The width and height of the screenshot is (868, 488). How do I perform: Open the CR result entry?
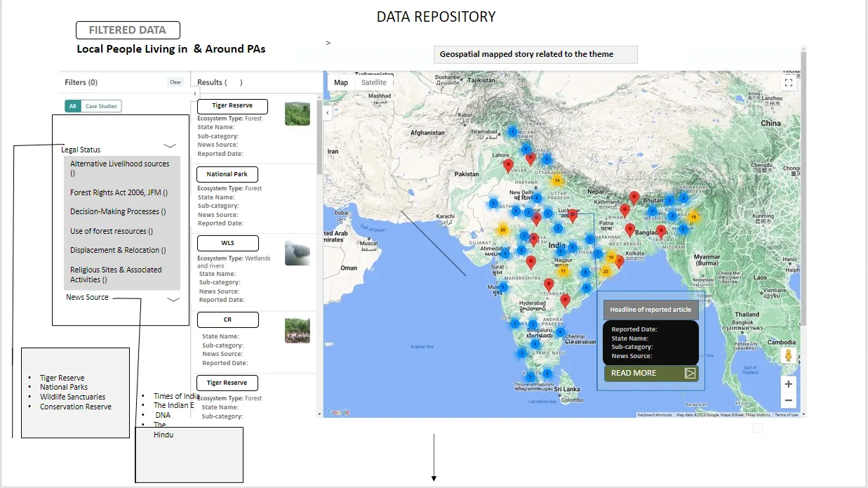(x=227, y=319)
